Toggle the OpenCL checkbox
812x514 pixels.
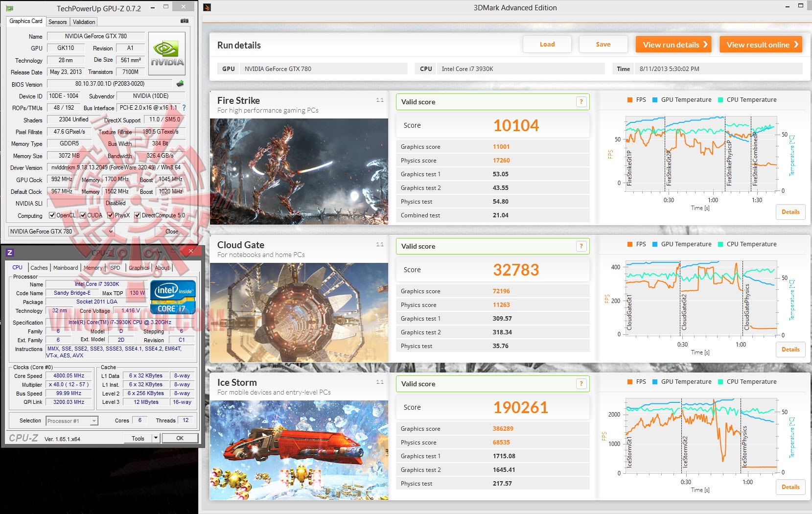point(52,215)
